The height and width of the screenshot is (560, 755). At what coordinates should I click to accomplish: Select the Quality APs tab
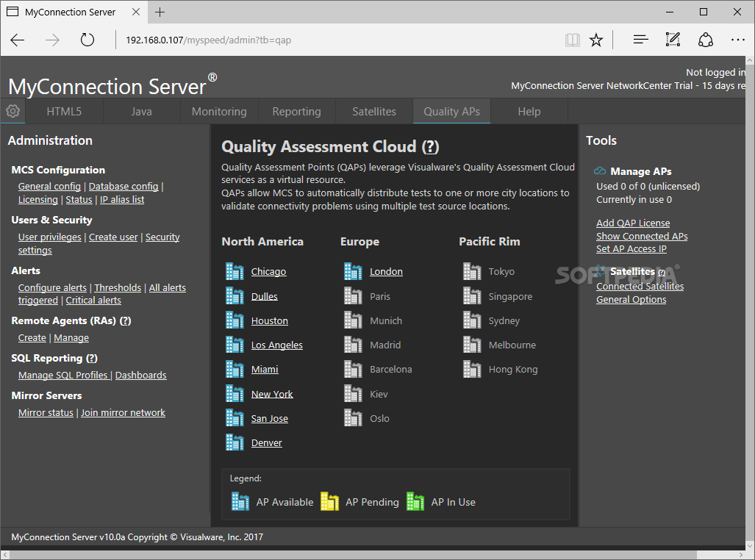click(x=451, y=111)
